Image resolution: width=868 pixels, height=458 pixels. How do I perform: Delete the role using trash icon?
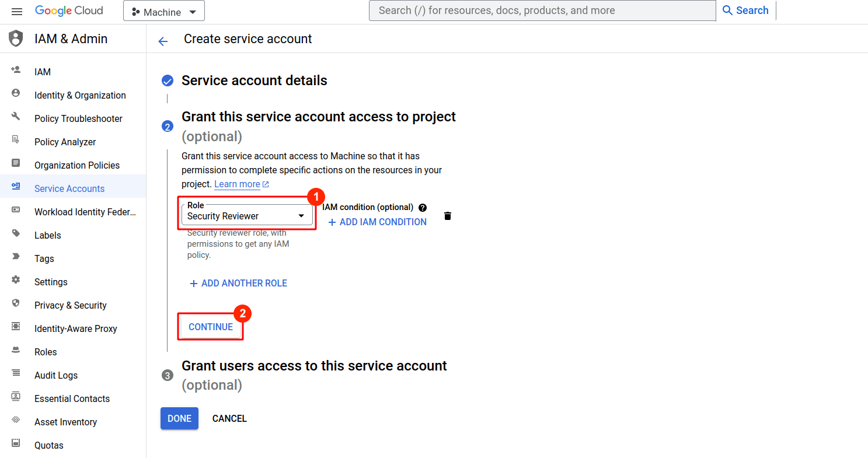tap(448, 216)
